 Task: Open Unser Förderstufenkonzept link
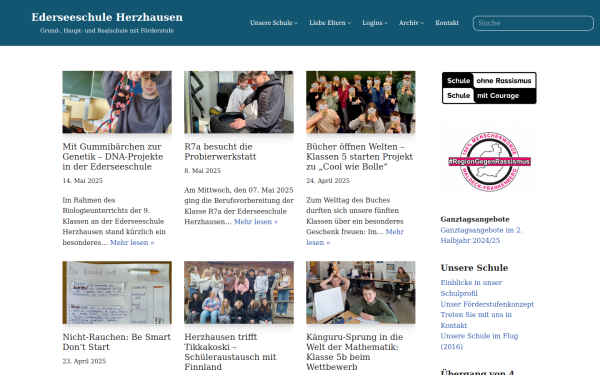tap(487, 304)
